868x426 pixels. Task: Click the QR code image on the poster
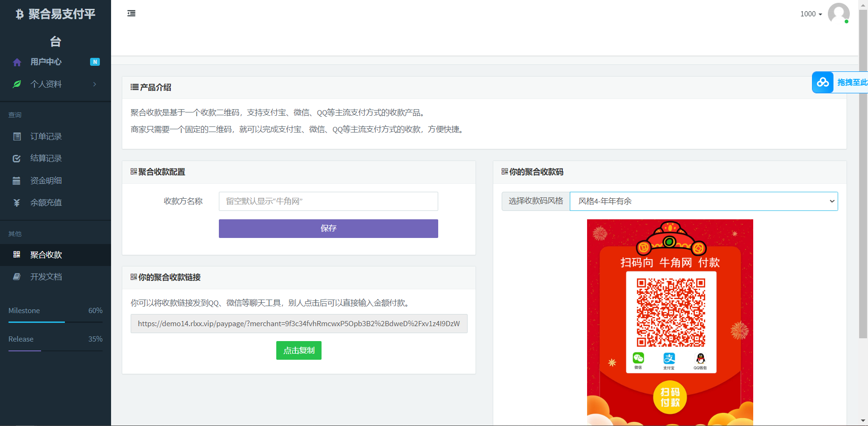671,313
